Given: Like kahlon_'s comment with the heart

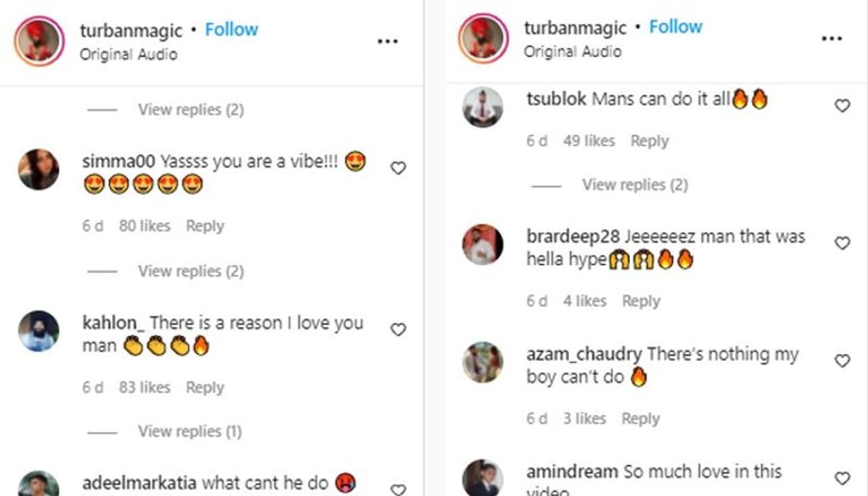Looking at the screenshot, I should coord(398,329).
